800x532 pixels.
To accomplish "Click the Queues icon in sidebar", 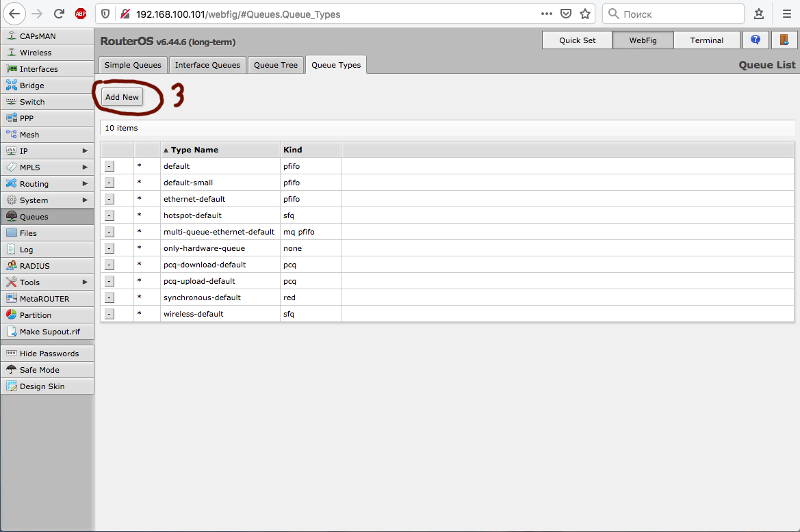I will coord(11,217).
